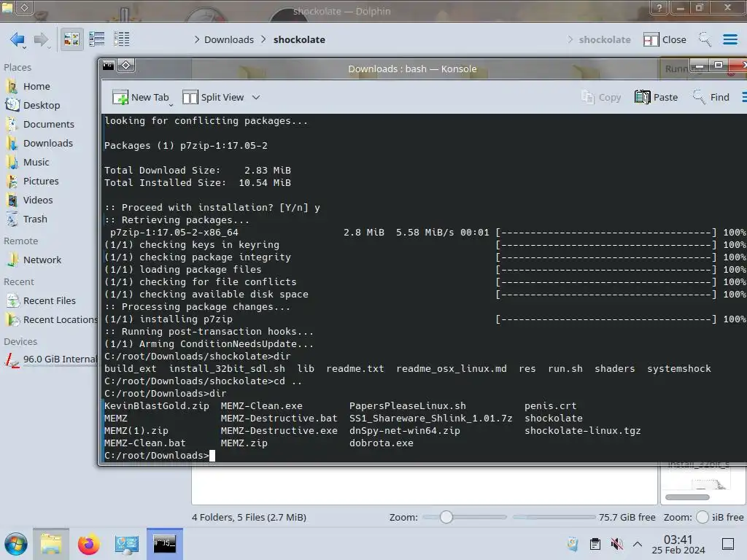Image resolution: width=747 pixels, height=560 pixels.
Task: Open Dolphin search magnifier
Action: 705,39
